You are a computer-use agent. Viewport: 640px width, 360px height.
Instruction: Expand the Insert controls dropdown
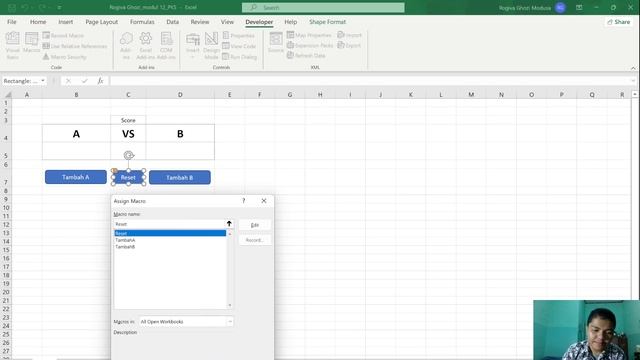tap(193, 45)
